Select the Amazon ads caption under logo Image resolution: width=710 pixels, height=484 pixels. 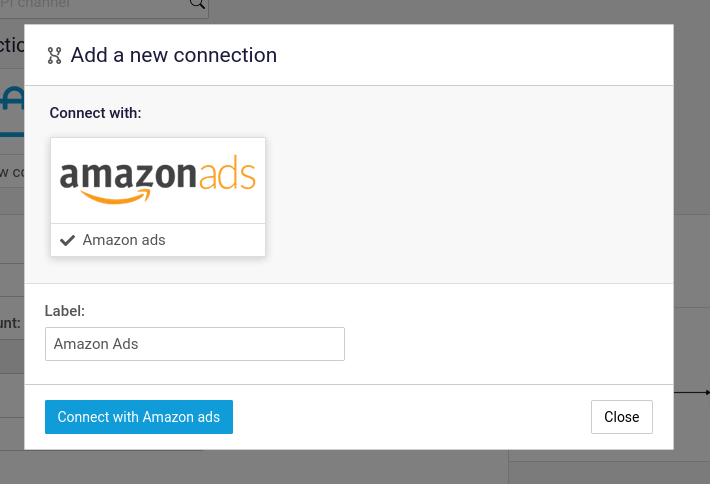pos(124,240)
